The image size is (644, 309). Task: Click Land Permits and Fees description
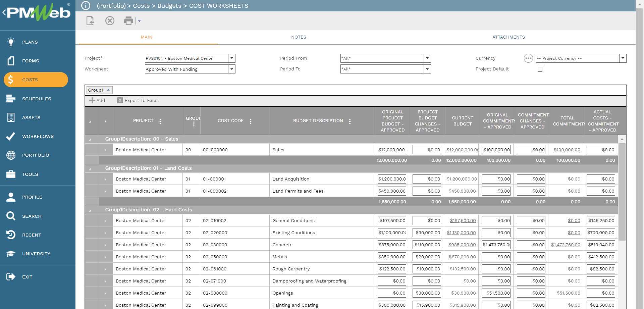click(298, 191)
